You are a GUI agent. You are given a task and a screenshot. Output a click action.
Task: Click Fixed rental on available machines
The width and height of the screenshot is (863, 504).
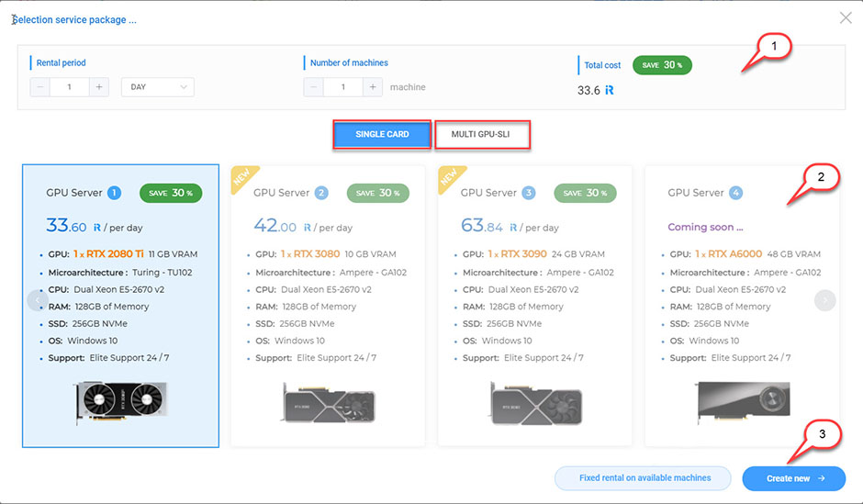coord(644,478)
